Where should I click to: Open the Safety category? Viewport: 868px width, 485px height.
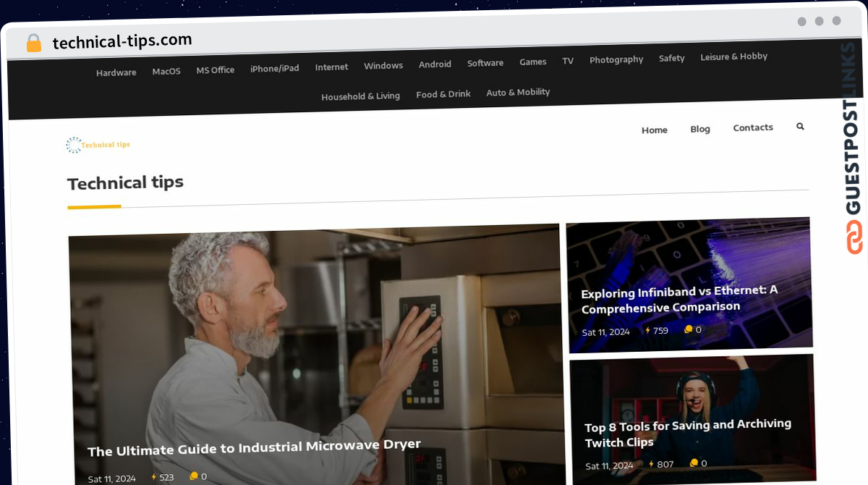672,58
